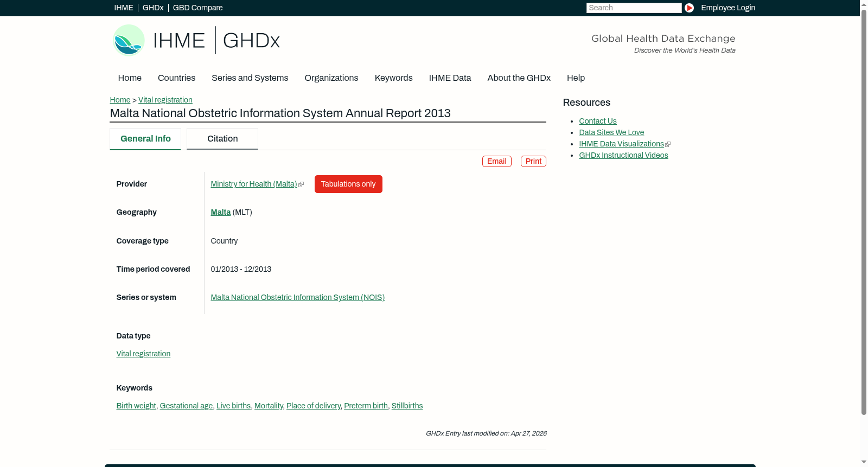Open Data Sites We Love link

pos(611,132)
